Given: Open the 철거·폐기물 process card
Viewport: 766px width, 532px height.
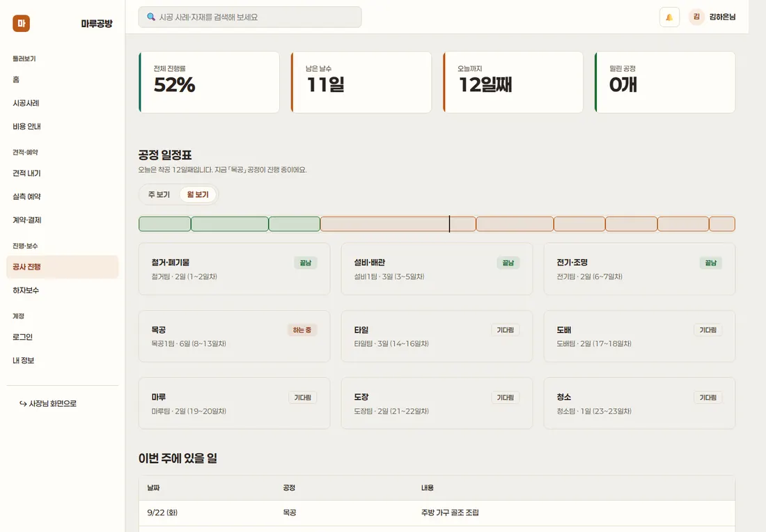Looking at the screenshot, I should pos(234,269).
